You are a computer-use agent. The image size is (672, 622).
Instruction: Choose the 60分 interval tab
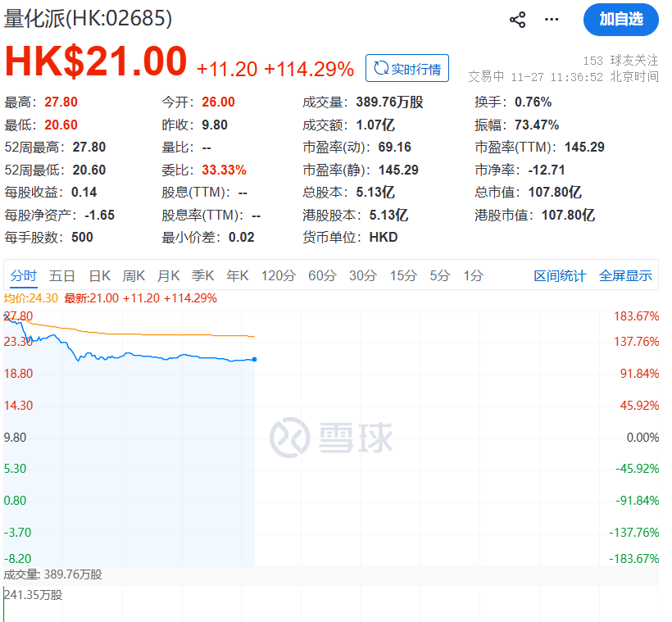pos(322,275)
